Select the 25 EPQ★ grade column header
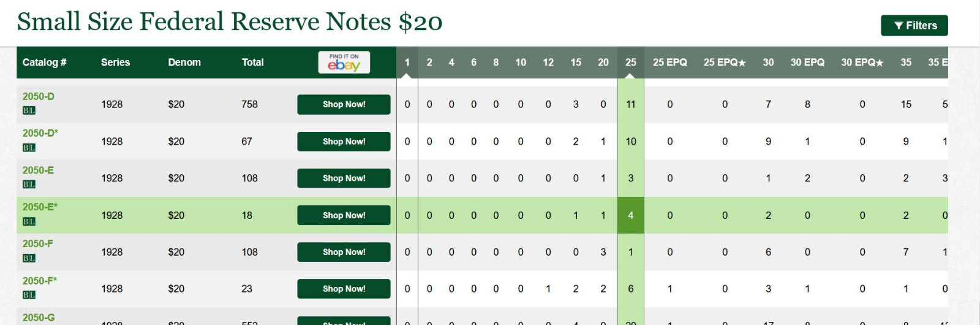This screenshot has height=325, width=980. tap(725, 62)
